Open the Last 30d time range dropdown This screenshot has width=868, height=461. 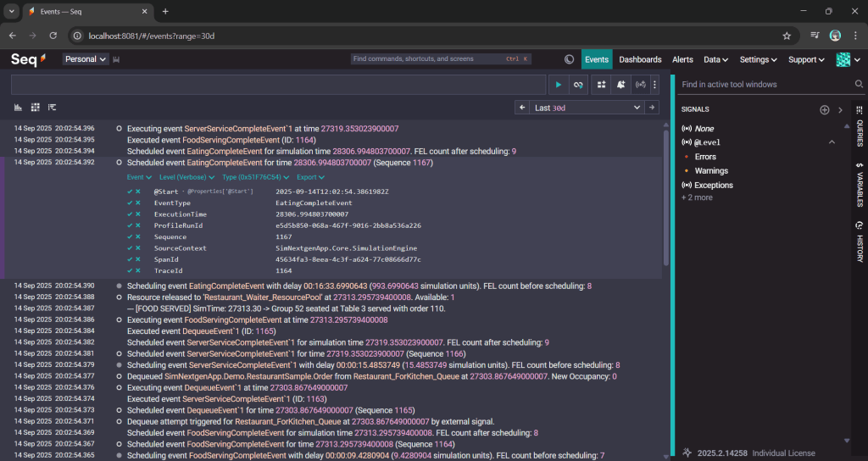pos(587,108)
